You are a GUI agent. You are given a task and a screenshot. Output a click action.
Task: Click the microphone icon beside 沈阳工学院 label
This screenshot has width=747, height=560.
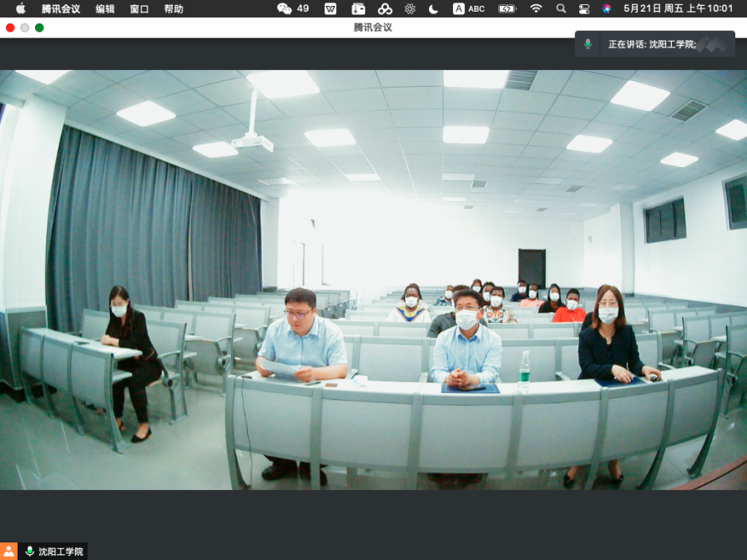30,552
